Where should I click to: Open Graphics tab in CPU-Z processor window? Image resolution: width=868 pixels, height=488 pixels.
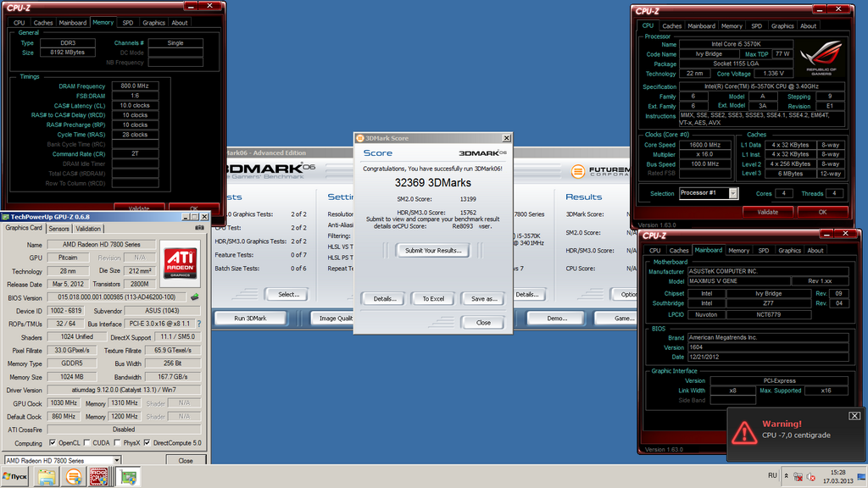pos(782,26)
